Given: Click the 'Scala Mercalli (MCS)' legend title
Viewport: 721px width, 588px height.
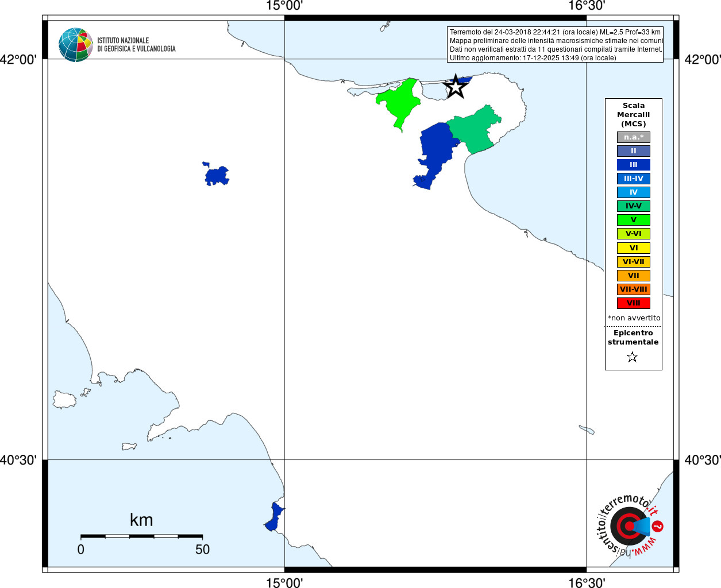Looking at the screenshot, I should pyautogui.click(x=634, y=115).
